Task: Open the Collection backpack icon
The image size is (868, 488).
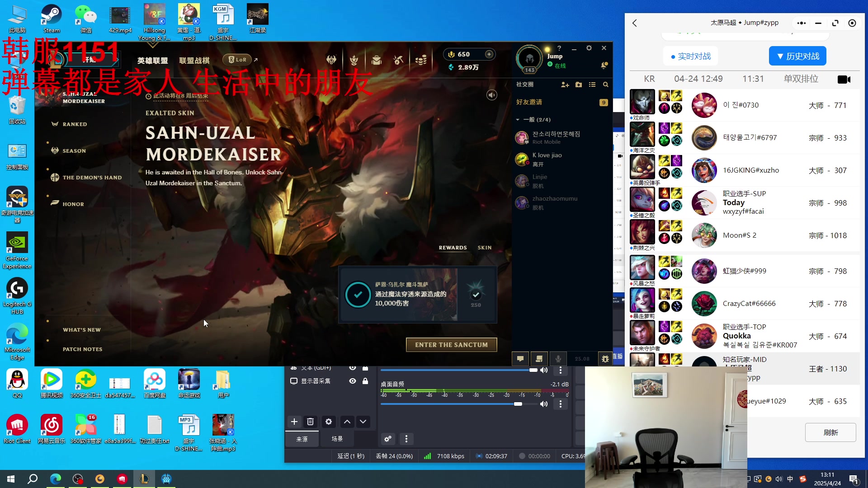Action: 376,60
